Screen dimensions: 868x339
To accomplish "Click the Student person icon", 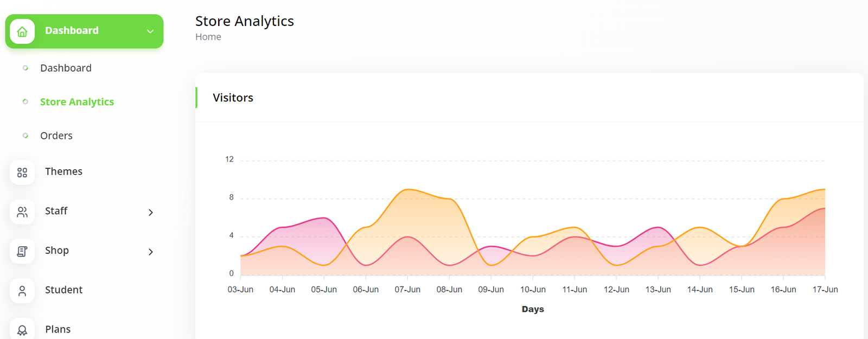I will [22, 291].
